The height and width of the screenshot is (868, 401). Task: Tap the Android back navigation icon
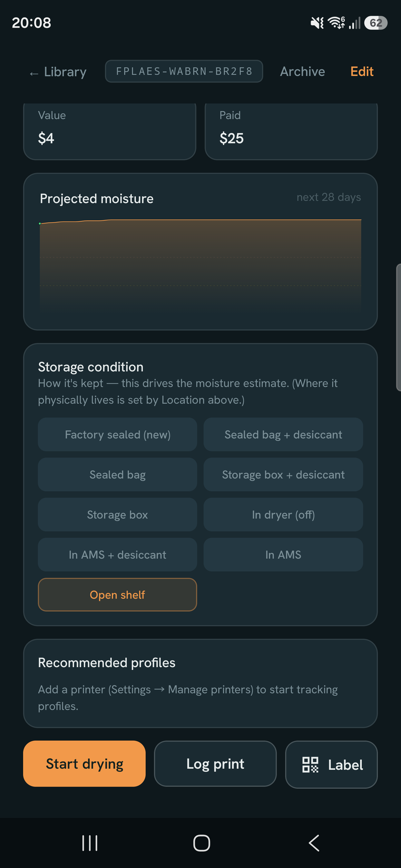314,843
